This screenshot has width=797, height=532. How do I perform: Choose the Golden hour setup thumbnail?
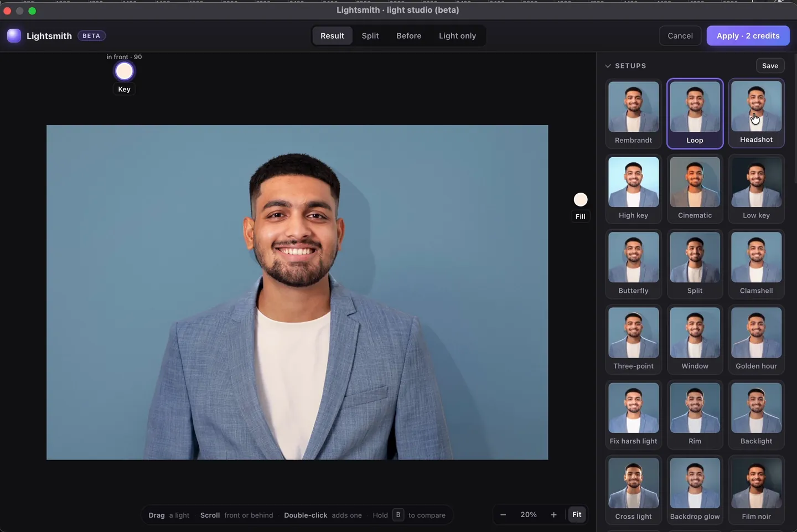[x=756, y=339]
